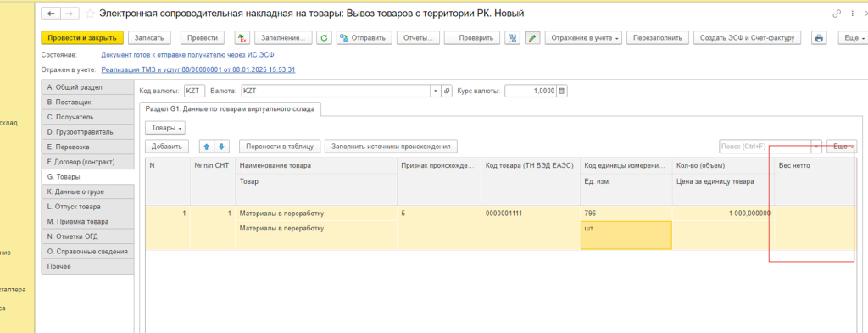868x333 pixels.
Task: Click the Курс валюты input field
Action: click(531, 91)
